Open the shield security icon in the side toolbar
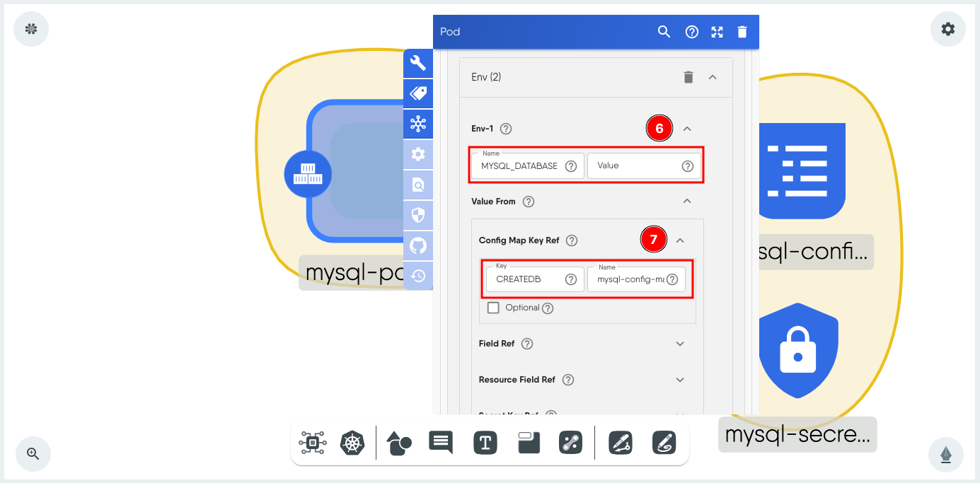This screenshot has width=980, height=483. click(x=417, y=215)
